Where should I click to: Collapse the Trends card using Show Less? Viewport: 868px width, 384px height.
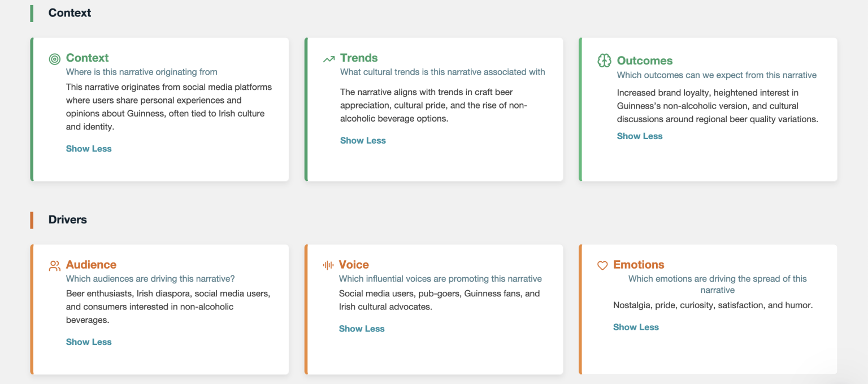363,141
